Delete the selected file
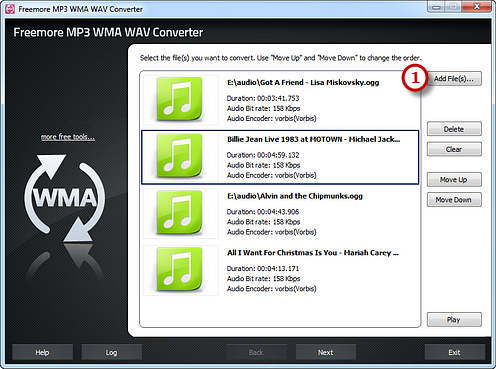The width and height of the screenshot is (496, 369). (454, 129)
